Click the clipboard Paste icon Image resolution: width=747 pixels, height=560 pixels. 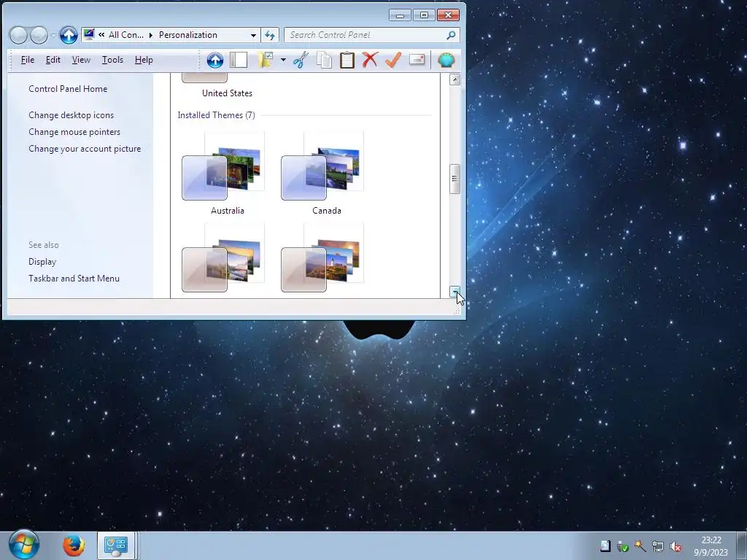click(x=347, y=60)
